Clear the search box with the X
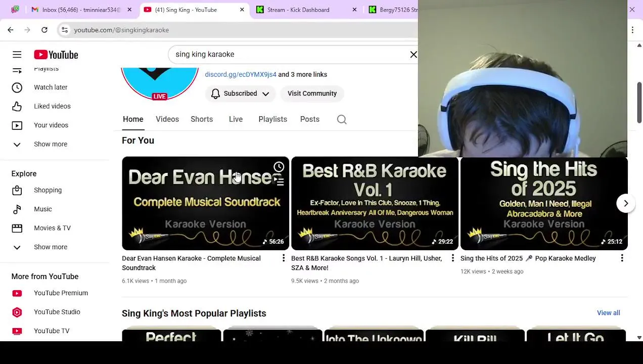Viewport: 643px width, 364px height. coord(414,54)
